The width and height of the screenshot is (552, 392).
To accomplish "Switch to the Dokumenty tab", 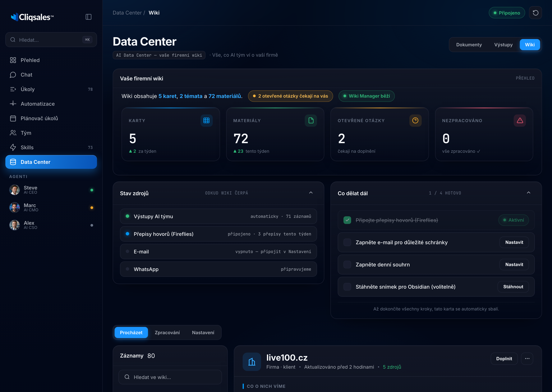I will (469, 45).
